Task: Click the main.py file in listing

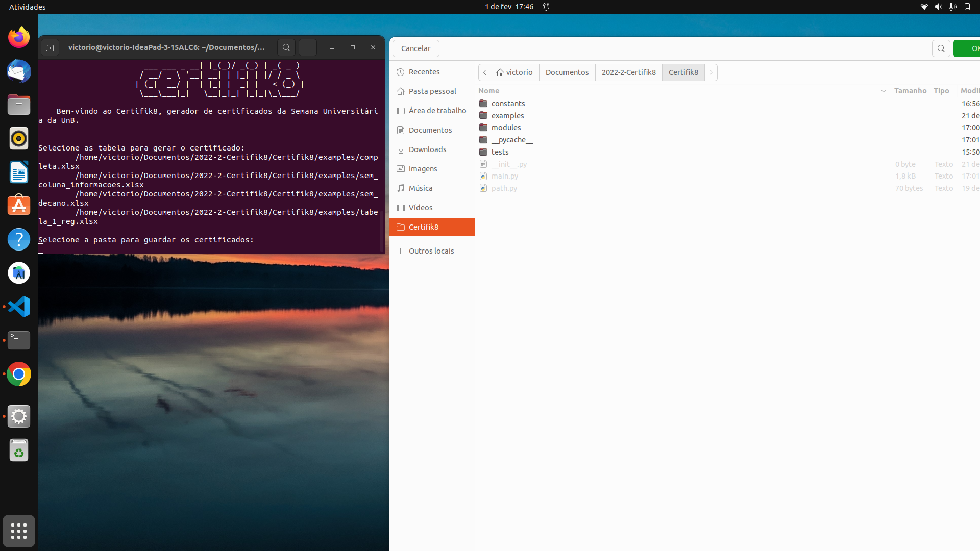Action: (x=505, y=176)
